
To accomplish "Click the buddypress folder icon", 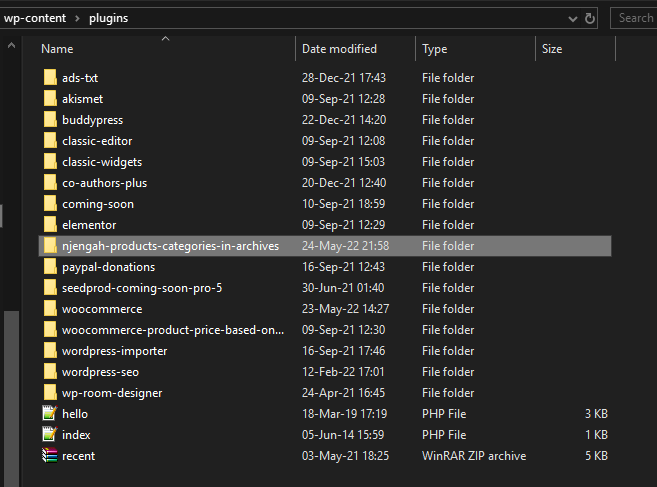I will 50,119.
